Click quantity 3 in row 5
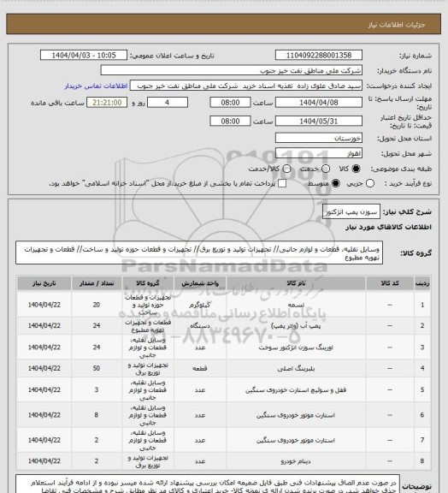448x493 pixels. (x=97, y=390)
